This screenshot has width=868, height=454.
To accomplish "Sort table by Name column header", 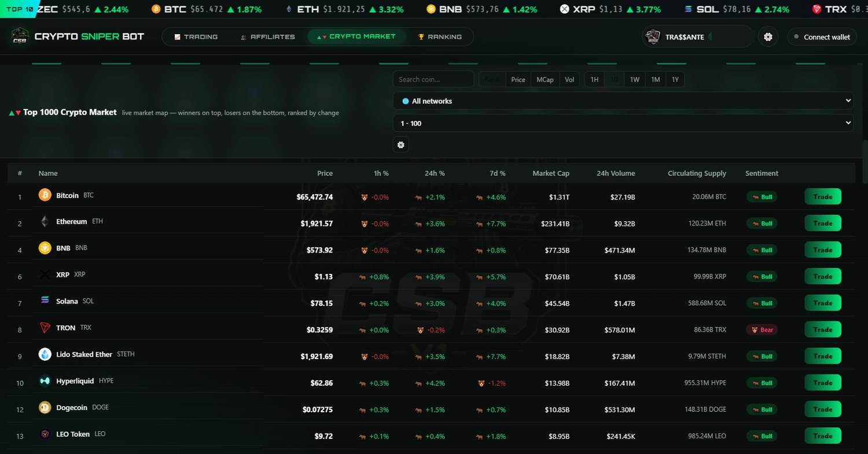I will 48,173.
